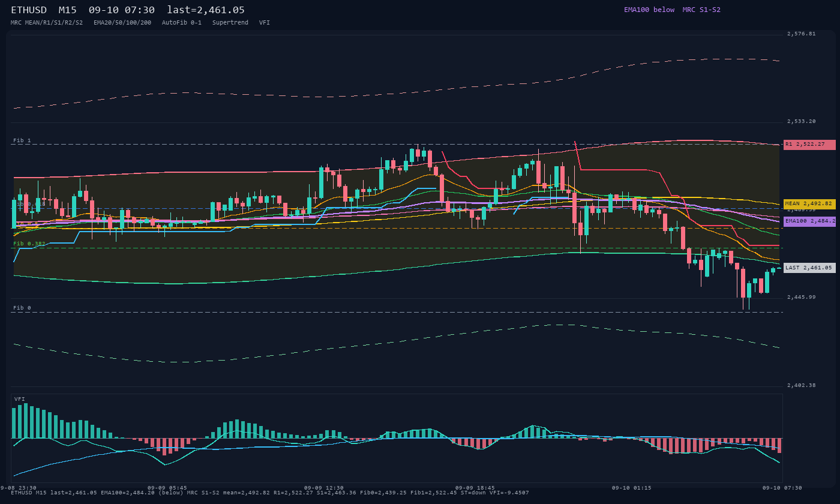This screenshot has height=504, width=840.
Task: Click the 2,576.81 price axis label
Action: click(802, 34)
